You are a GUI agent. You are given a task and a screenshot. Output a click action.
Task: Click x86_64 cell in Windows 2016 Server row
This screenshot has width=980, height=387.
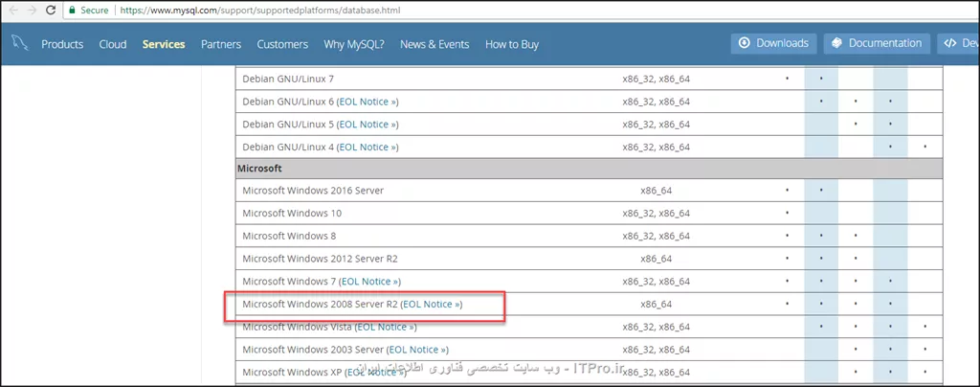(657, 191)
